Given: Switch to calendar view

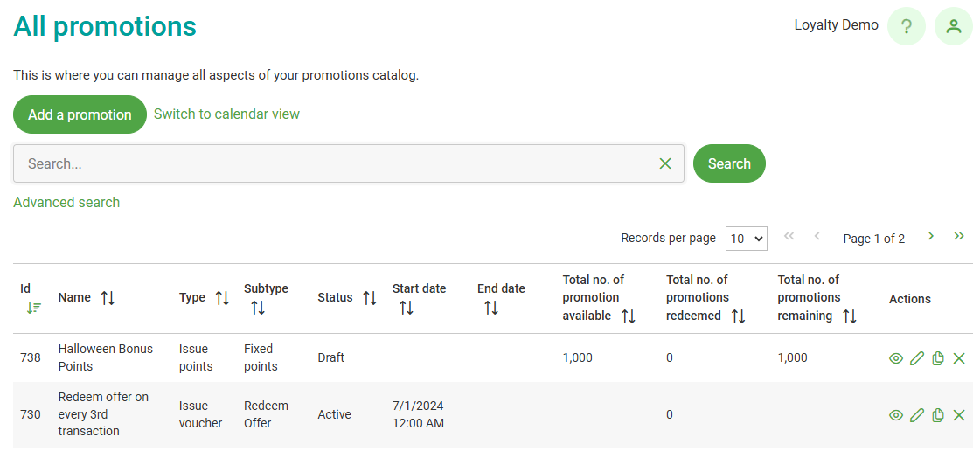Looking at the screenshot, I should click(x=226, y=114).
